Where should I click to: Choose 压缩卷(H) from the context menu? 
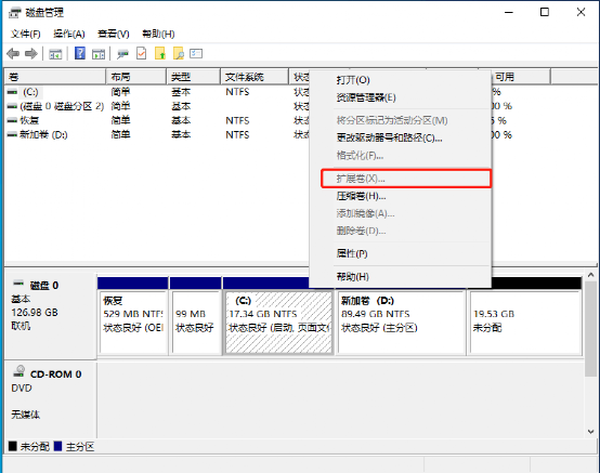[x=360, y=196]
